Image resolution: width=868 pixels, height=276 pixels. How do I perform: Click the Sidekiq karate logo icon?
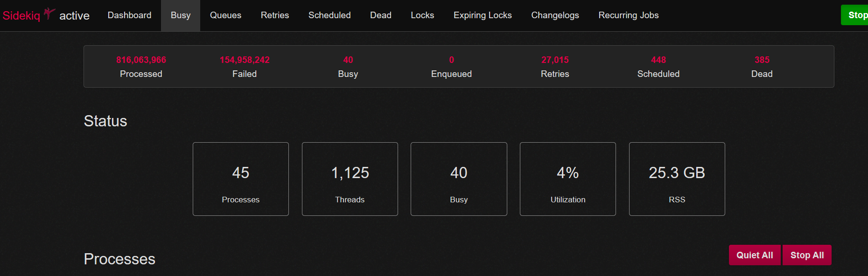pyautogui.click(x=49, y=14)
